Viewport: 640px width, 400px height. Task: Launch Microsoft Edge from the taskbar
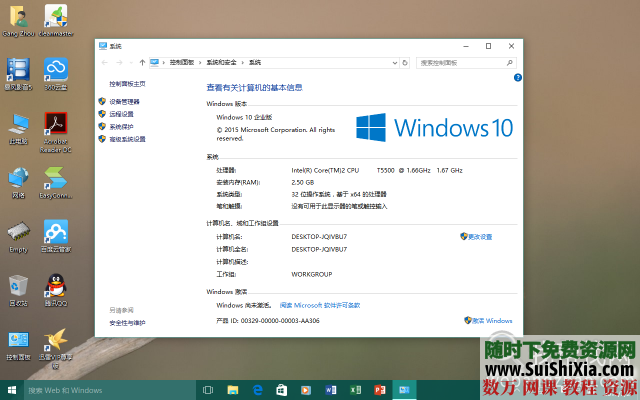coord(257,390)
